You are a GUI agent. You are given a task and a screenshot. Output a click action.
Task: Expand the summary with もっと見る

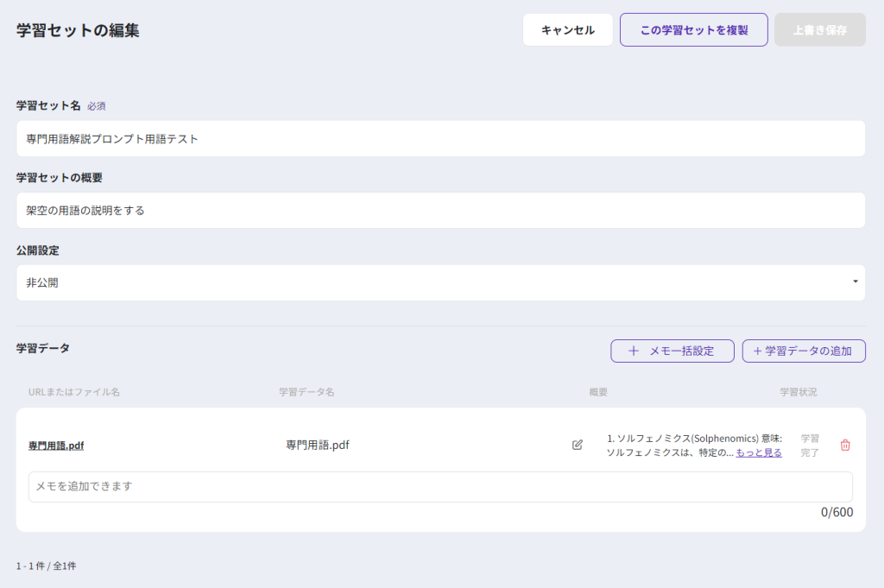[759, 452]
